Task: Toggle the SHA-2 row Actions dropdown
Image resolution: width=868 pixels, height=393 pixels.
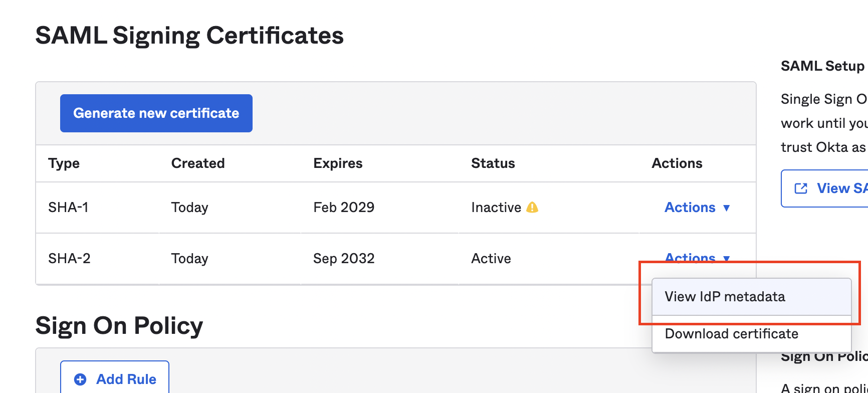Action: coord(697,258)
